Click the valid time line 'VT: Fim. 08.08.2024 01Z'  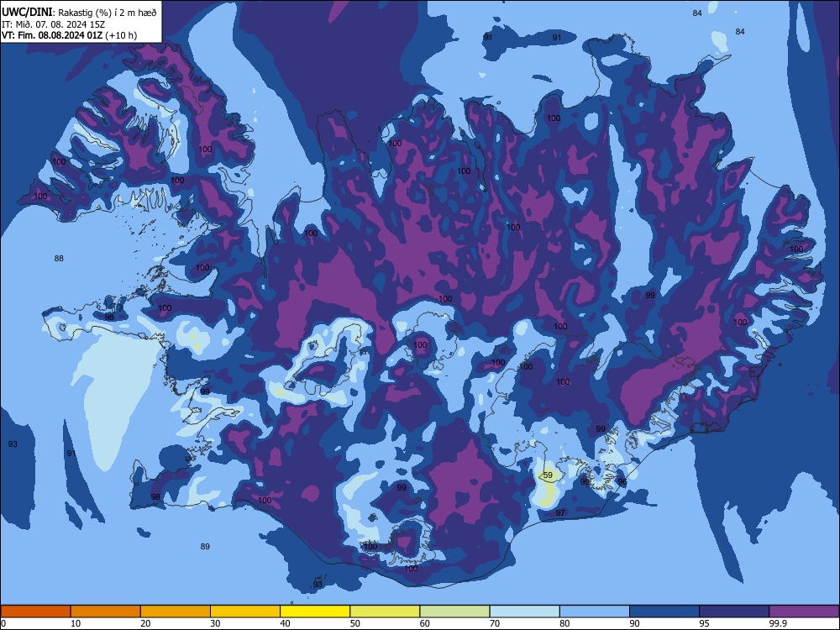[52, 35]
